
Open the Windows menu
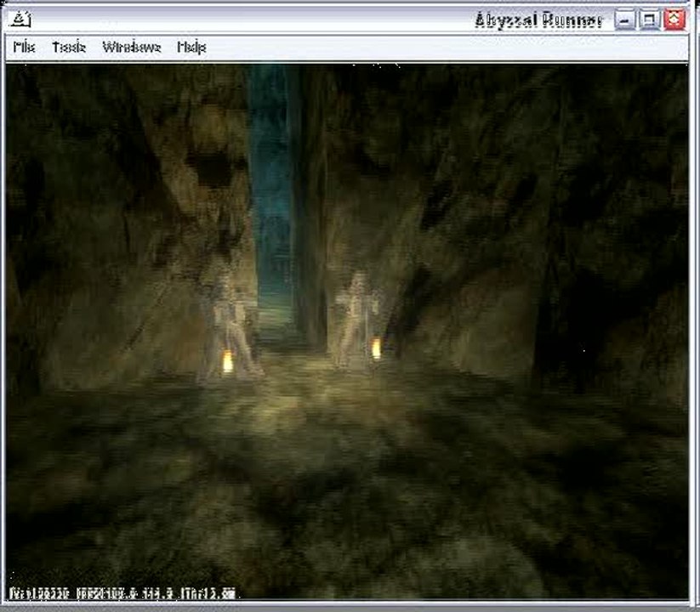(132, 47)
